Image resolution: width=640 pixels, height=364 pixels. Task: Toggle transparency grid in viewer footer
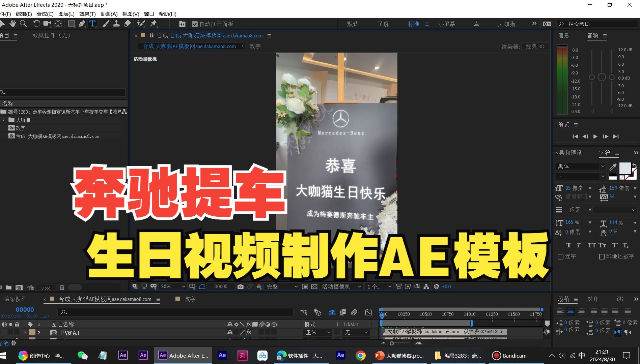pos(314,286)
